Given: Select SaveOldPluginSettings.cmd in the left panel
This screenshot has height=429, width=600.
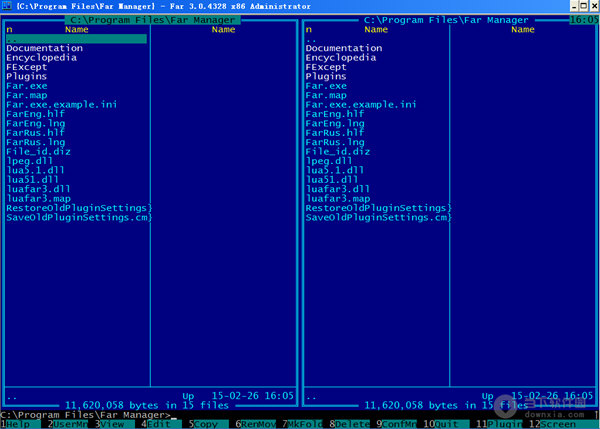Looking at the screenshot, I should [x=79, y=217].
